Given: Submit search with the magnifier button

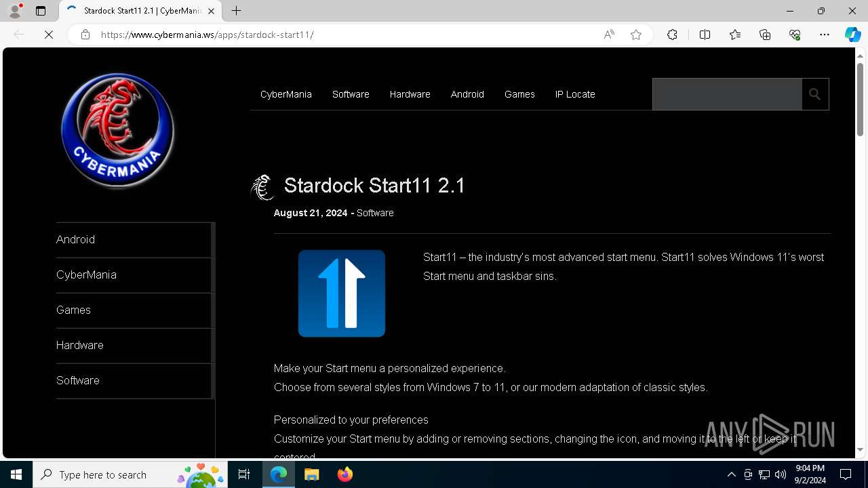Looking at the screenshot, I should coord(815,94).
